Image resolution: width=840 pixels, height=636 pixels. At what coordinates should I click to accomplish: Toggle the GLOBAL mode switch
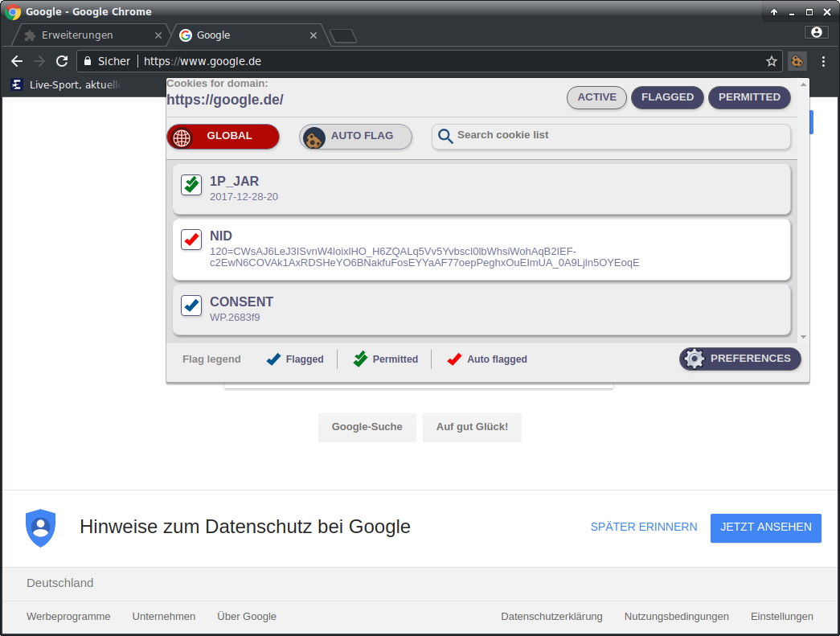tap(223, 137)
